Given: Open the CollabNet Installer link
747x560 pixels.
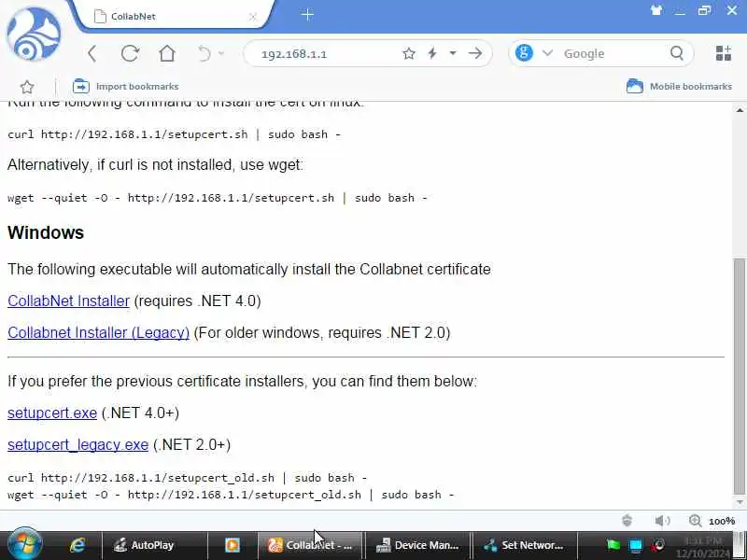Looking at the screenshot, I should coord(68,301).
